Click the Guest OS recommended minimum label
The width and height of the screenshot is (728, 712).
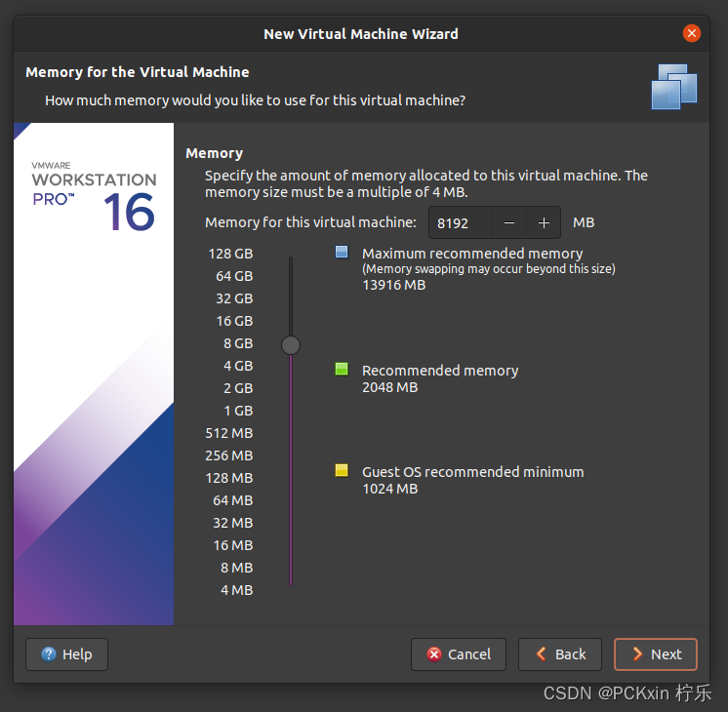[472, 472]
